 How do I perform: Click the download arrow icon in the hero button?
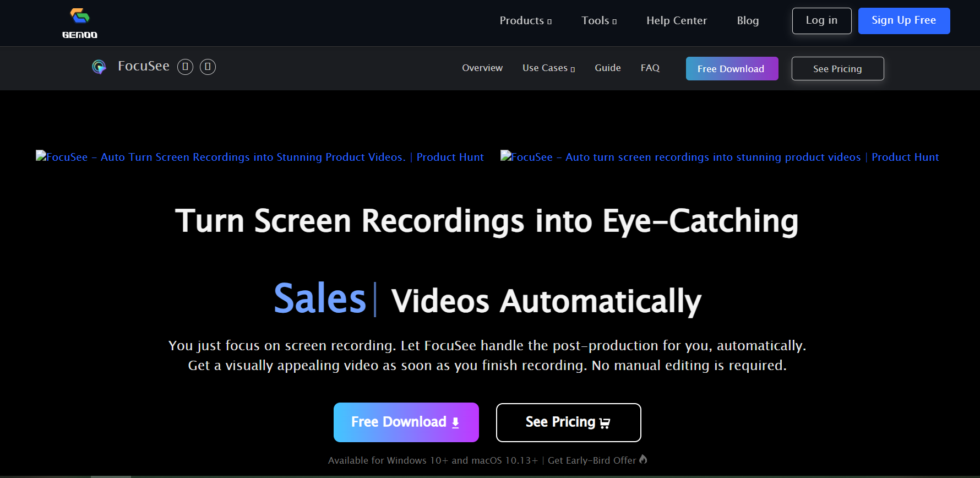click(x=455, y=422)
